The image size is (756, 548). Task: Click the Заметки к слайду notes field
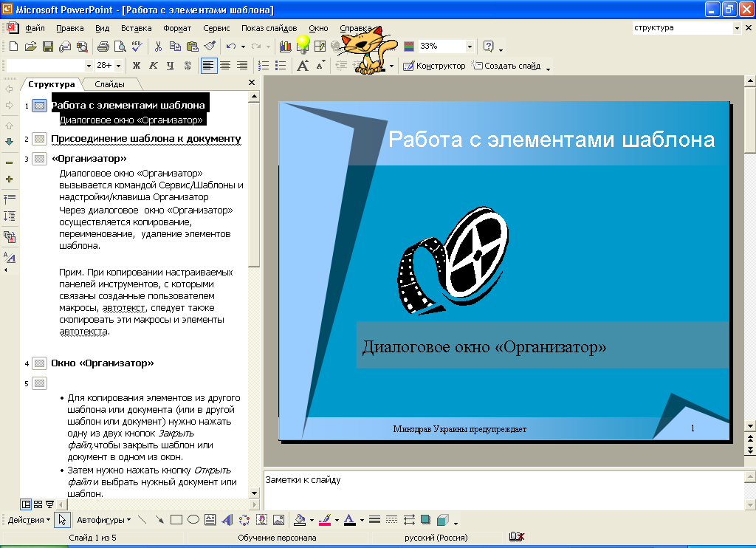pyautogui.click(x=503, y=490)
